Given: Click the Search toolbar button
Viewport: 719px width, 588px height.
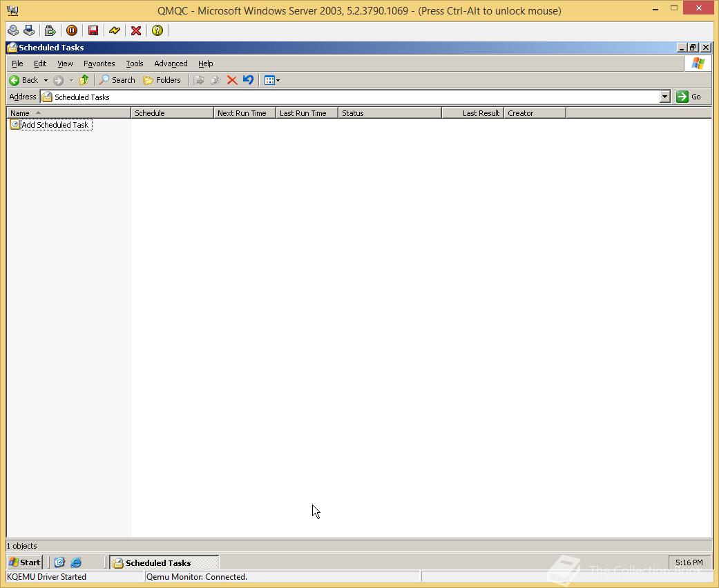Looking at the screenshot, I should (117, 80).
